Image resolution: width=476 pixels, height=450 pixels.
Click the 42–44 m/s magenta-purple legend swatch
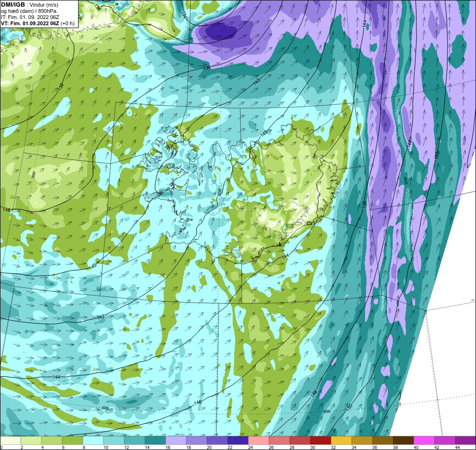pos(445,440)
